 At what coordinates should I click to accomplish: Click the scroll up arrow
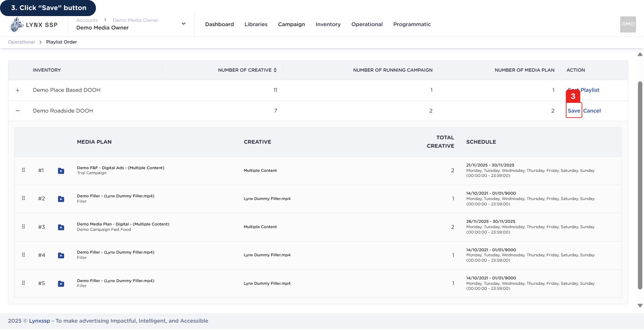point(640,54)
